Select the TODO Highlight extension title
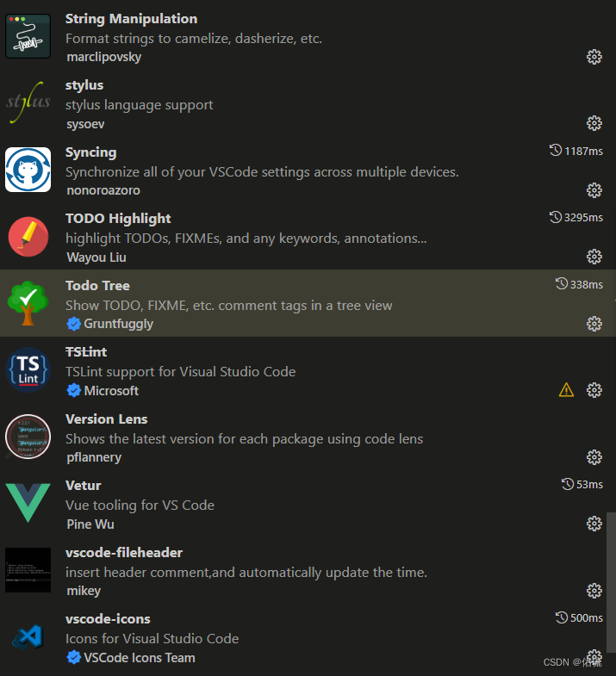 tap(118, 219)
